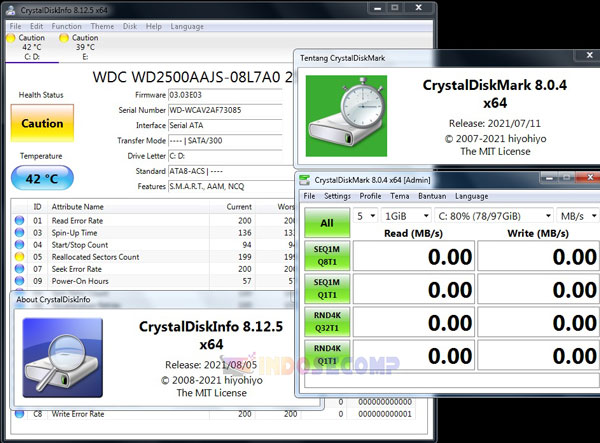
Task: Open the Help menu in CrystalDiskInfo
Action: [153, 26]
